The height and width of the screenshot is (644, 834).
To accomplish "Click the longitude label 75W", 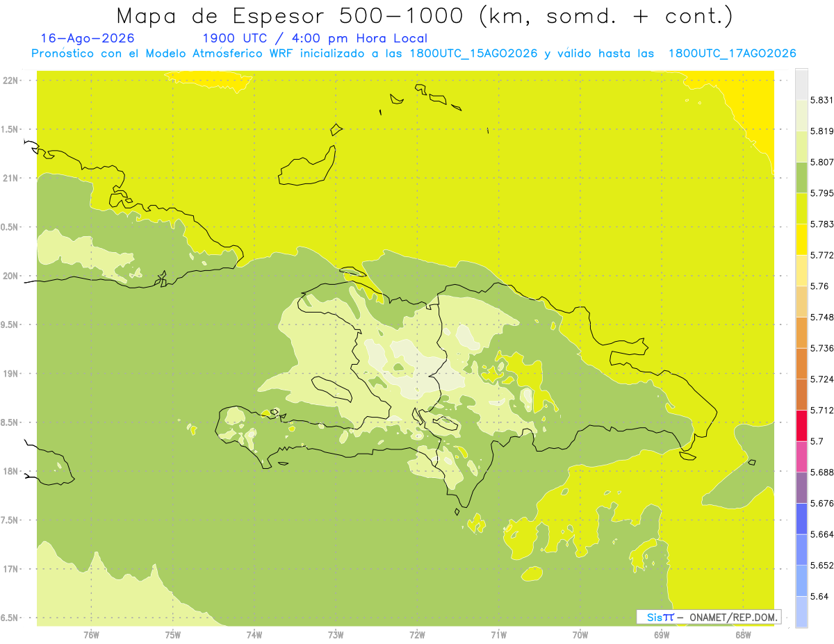I will click(x=173, y=634).
